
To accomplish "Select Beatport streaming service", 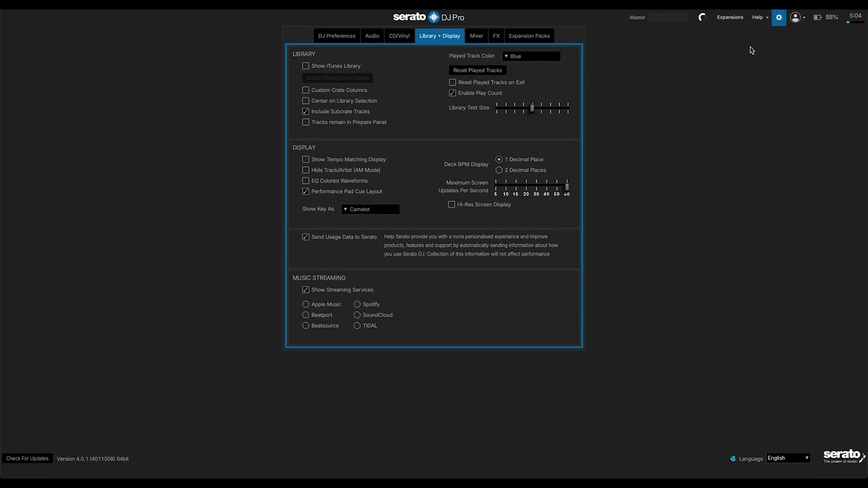I will 306,315.
